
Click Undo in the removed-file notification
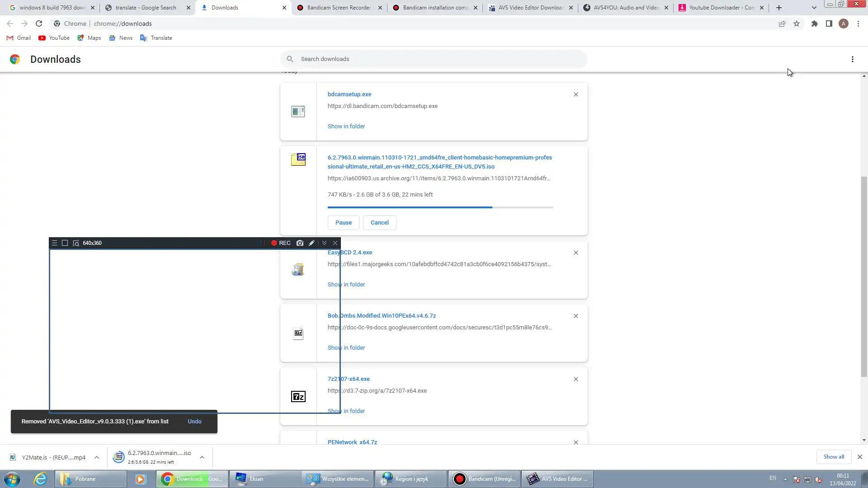[194, 422]
